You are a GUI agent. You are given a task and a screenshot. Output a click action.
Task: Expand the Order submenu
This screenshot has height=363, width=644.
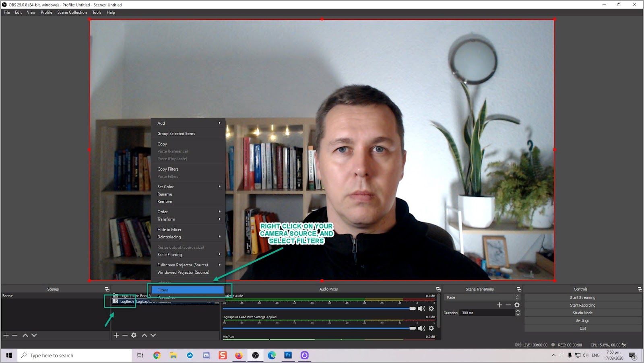[188, 212]
